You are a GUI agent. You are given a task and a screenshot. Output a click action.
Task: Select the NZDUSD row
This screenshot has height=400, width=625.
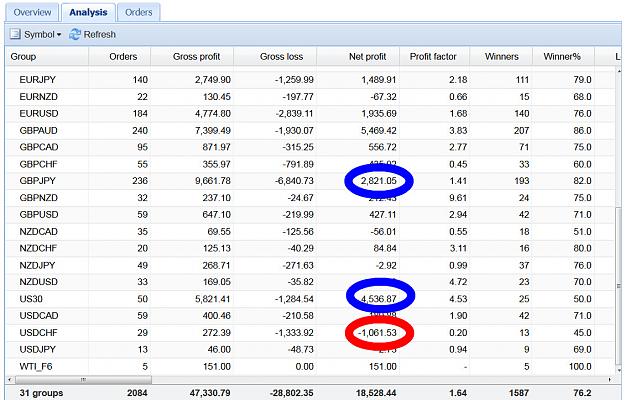click(x=310, y=282)
